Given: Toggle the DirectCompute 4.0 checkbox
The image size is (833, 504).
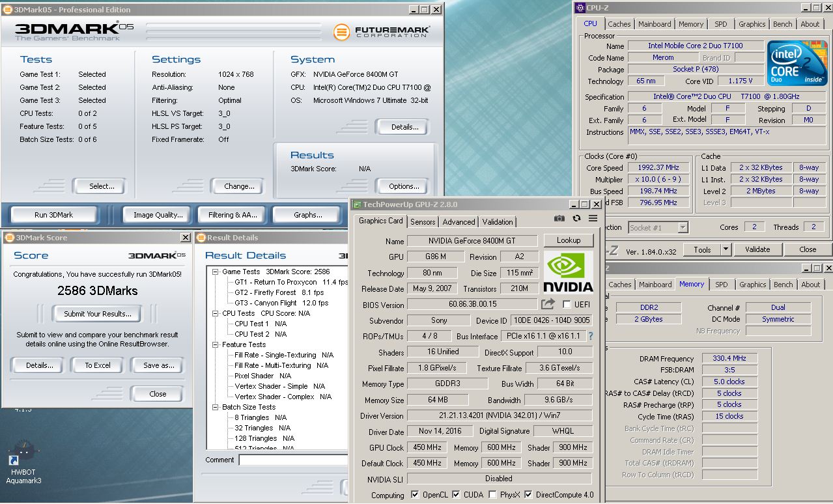Looking at the screenshot, I should 528,495.
